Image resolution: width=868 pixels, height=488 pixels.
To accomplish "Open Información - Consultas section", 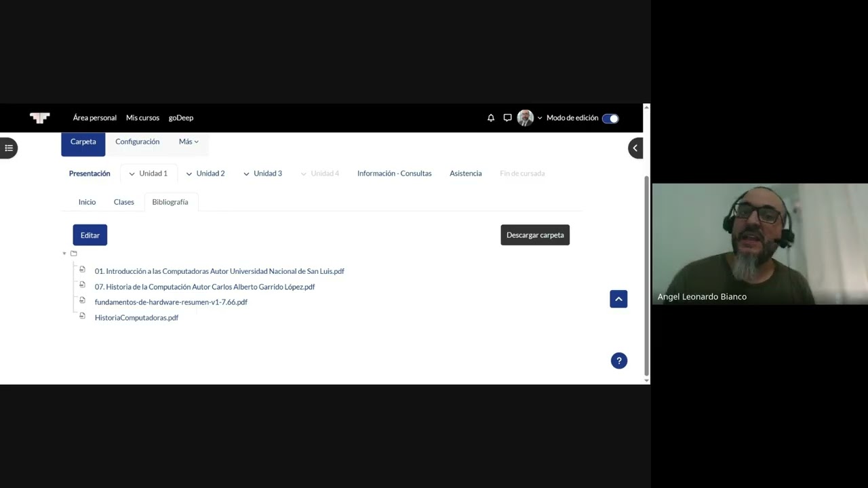I will pos(395,174).
